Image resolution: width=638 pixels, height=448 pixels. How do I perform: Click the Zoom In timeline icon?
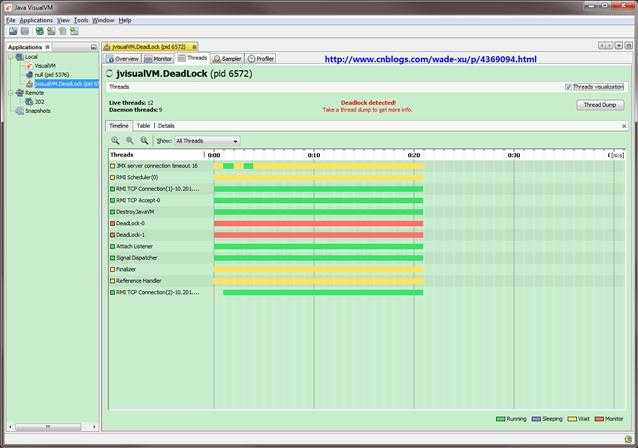[x=116, y=141]
